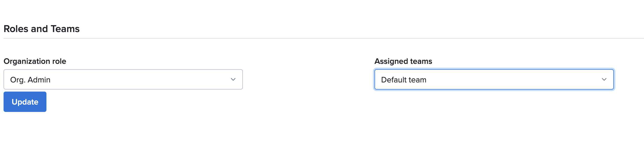Click the word 'role' in the label

click(x=59, y=61)
